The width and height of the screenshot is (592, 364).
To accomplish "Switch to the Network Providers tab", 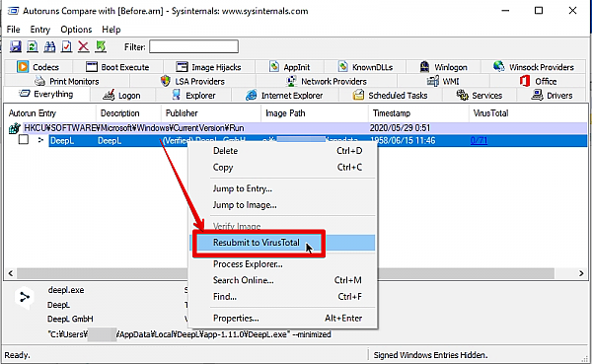I will pos(327,81).
